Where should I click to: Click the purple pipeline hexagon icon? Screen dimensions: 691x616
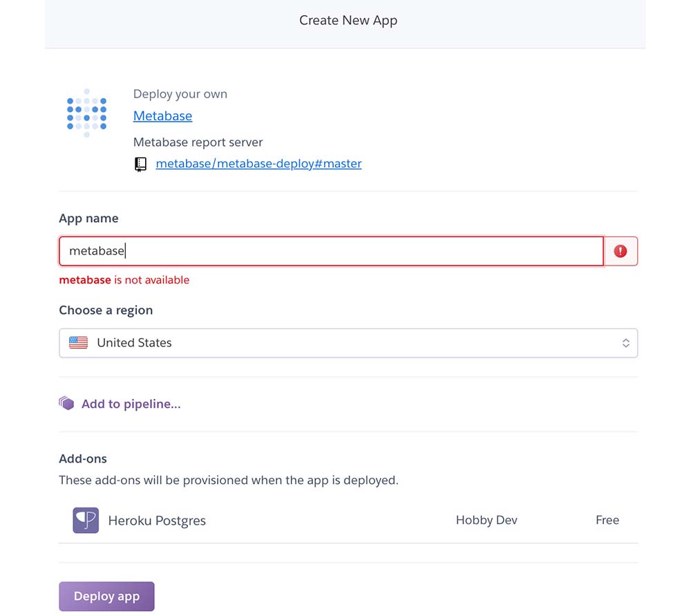pos(66,404)
